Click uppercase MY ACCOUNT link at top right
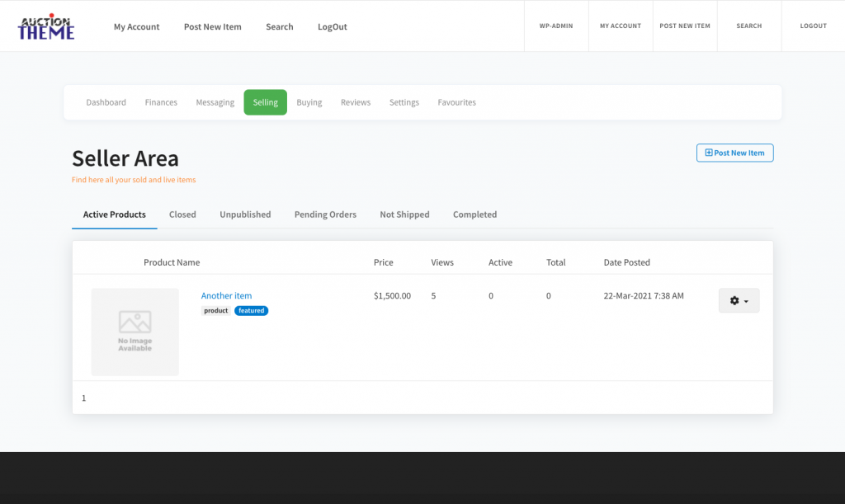The height and width of the screenshot is (504, 845). click(621, 26)
